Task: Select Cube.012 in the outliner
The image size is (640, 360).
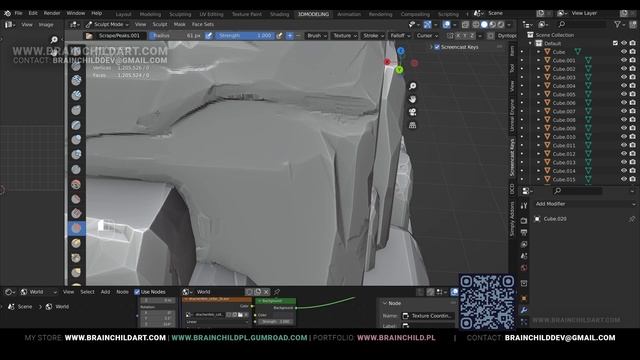Action: pos(564,154)
